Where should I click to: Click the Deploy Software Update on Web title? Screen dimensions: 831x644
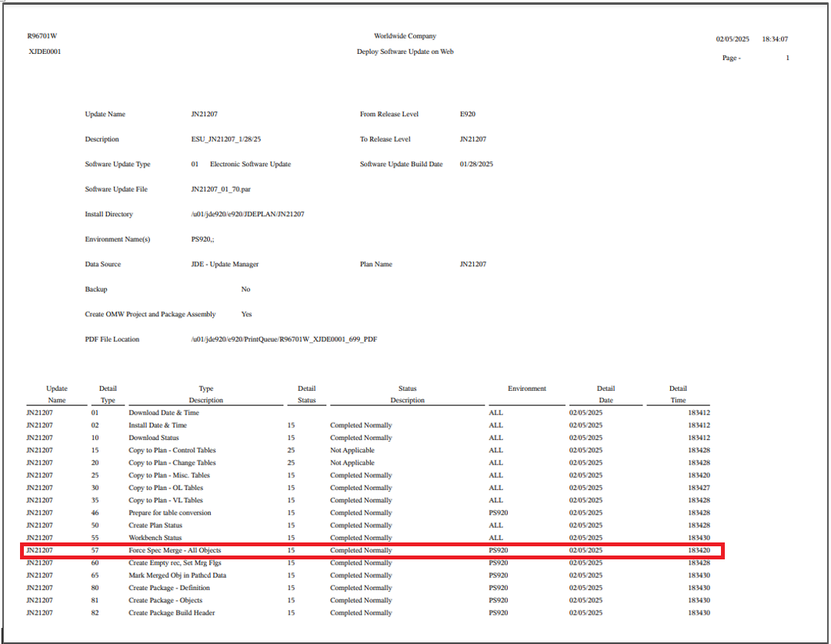(x=403, y=52)
